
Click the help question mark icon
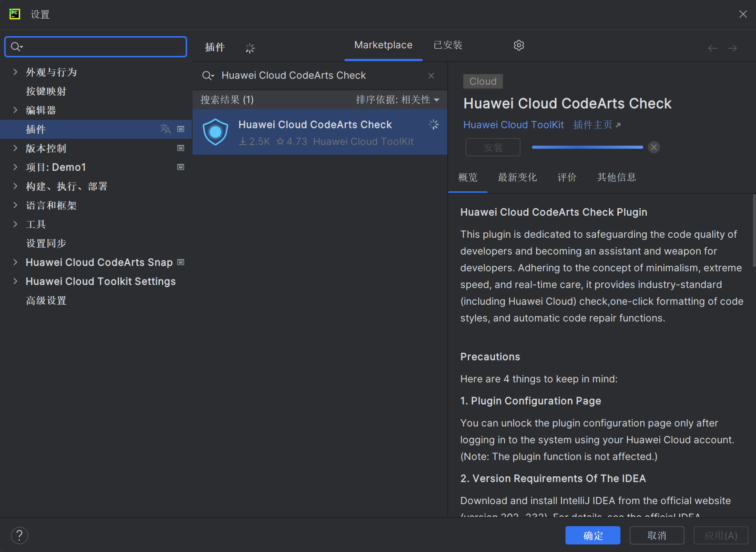[19, 535]
